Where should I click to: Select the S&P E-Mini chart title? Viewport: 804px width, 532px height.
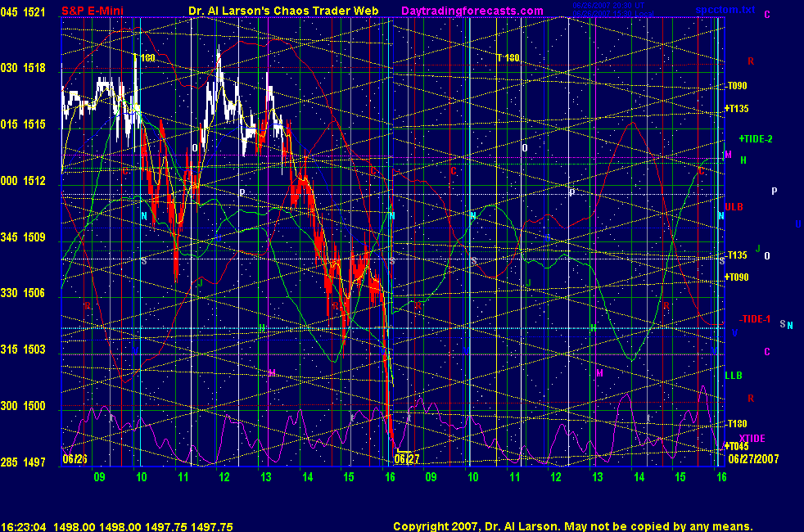tap(93, 11)
